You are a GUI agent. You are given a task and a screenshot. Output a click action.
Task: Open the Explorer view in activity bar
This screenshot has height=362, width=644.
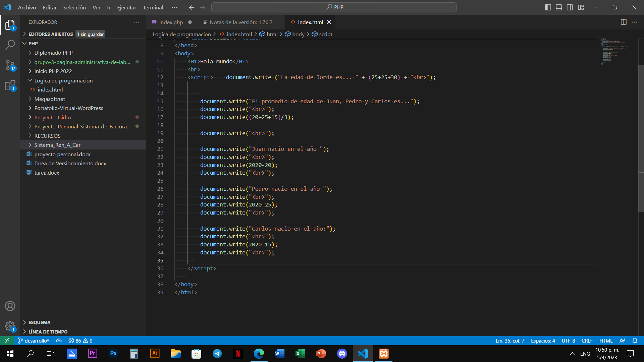[10, 25]
